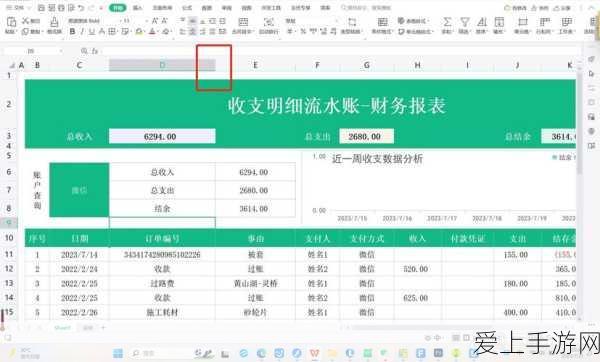Open the Data ribbon tab

click(x=207, y=8)
